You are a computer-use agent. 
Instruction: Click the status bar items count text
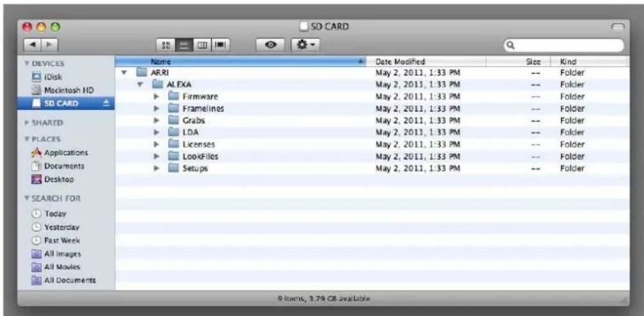pyautogui.click(x=324, y=298)
